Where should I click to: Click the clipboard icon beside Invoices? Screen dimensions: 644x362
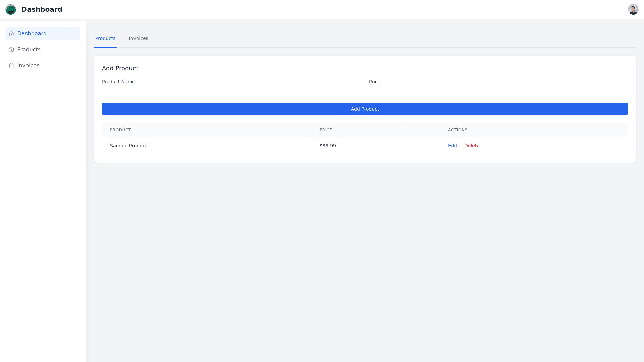[11, 66]
